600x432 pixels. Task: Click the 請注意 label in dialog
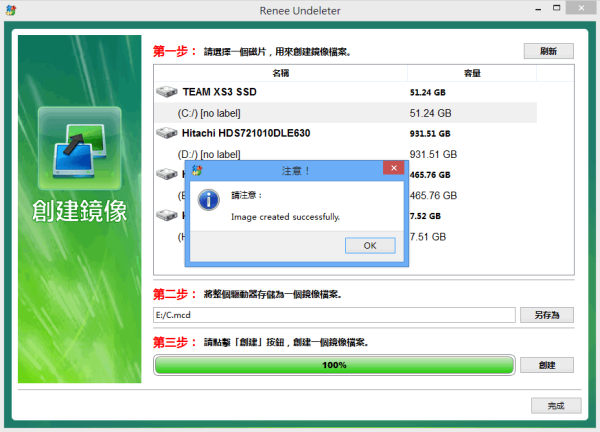click(x=246, y=196)
